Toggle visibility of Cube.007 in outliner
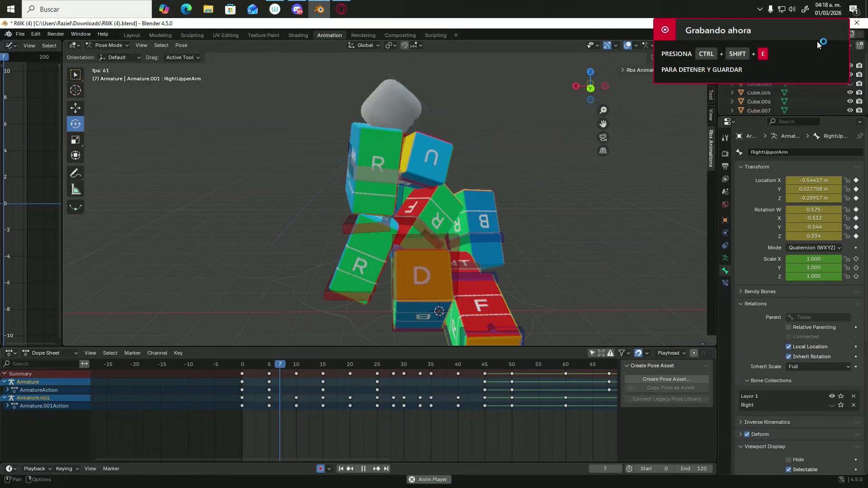Image resolution: width=868 pixels, height=488 pixels. tap(850, 111)
